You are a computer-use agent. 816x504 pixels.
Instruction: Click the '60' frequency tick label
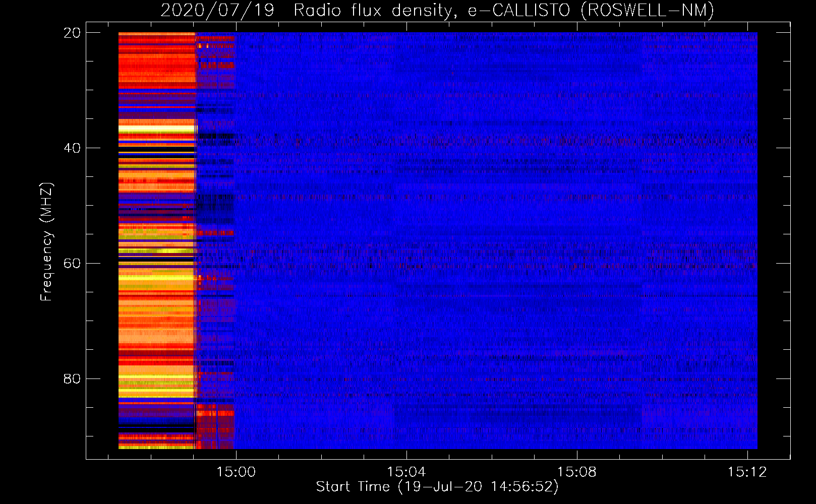click(x=72, y=264)
